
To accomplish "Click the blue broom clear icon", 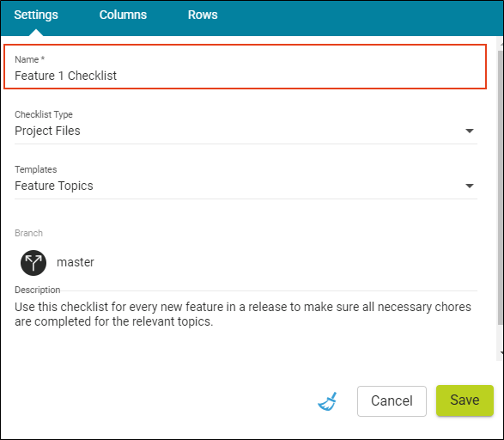I will click(x=327, y=401).
